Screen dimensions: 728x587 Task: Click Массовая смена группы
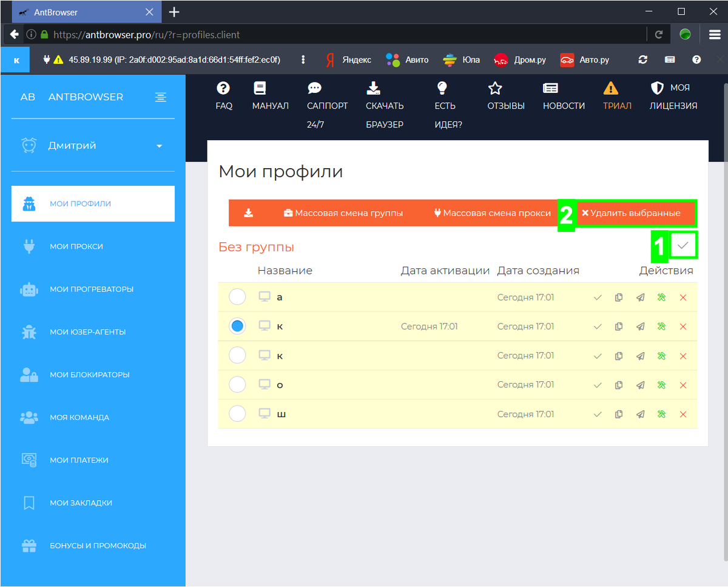tap(343, 213)
